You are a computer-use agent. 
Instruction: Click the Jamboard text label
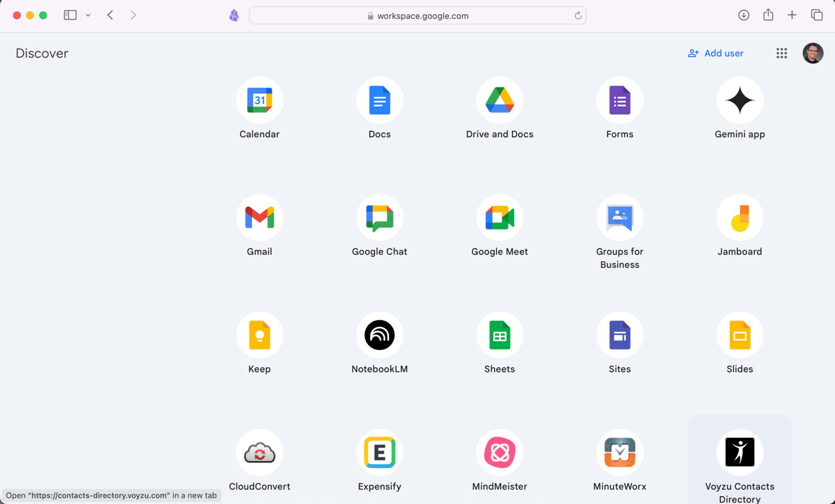coord(739,251)
